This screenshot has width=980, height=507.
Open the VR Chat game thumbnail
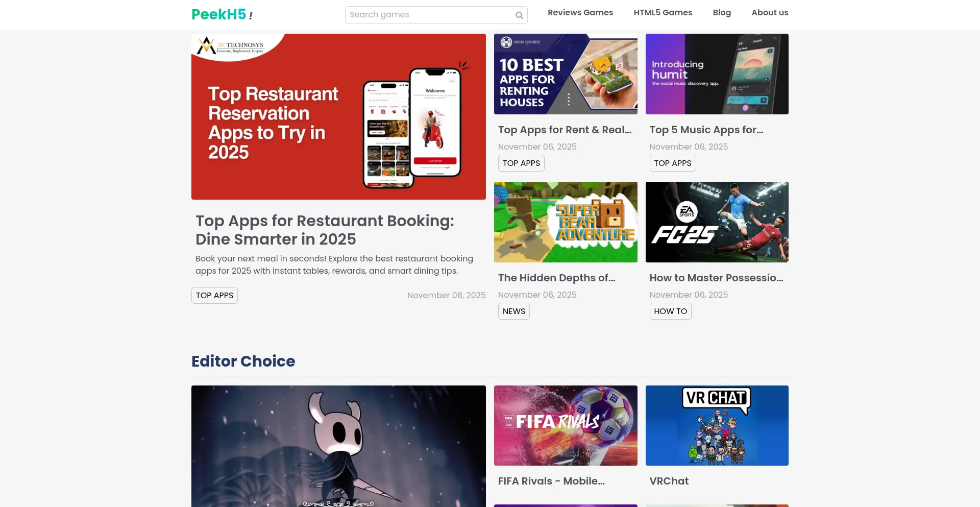click(x=717, y=425)
